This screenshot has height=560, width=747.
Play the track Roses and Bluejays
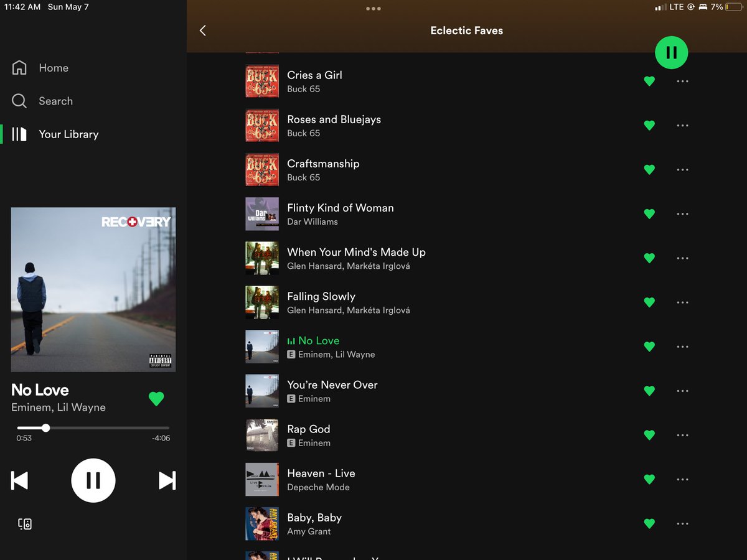(x=334, y=119)
